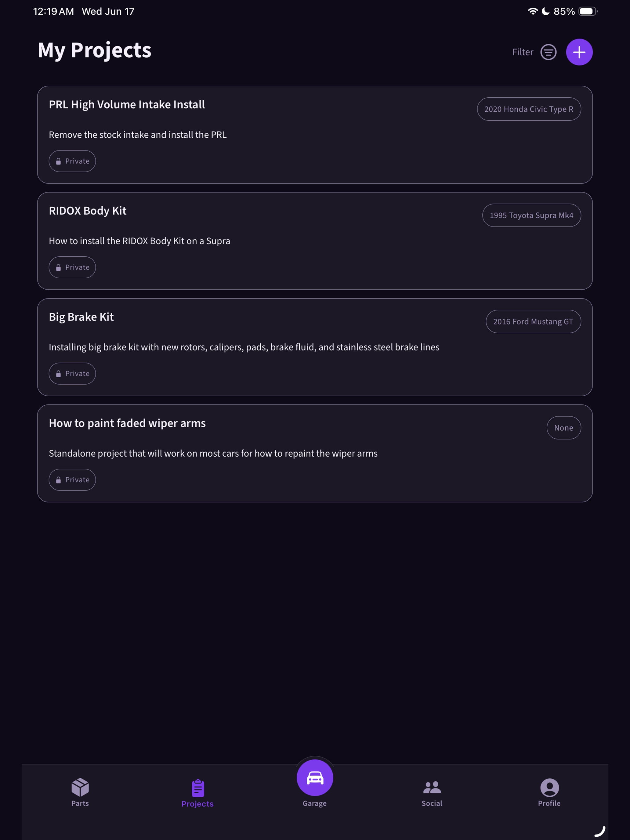The image size is (630, 840).
Task: Open the 1995 Toyota Supra Mk4 tag
Action: (x=531, y=215)
